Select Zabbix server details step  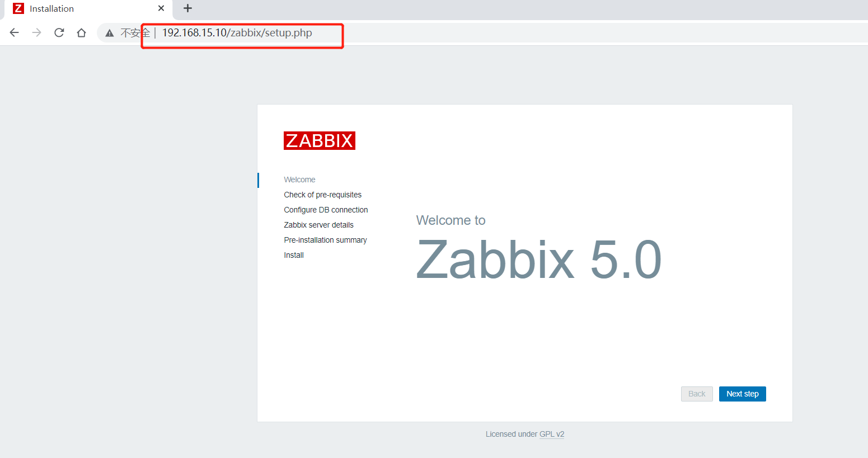pyautogui.click(x=318, y=225)
